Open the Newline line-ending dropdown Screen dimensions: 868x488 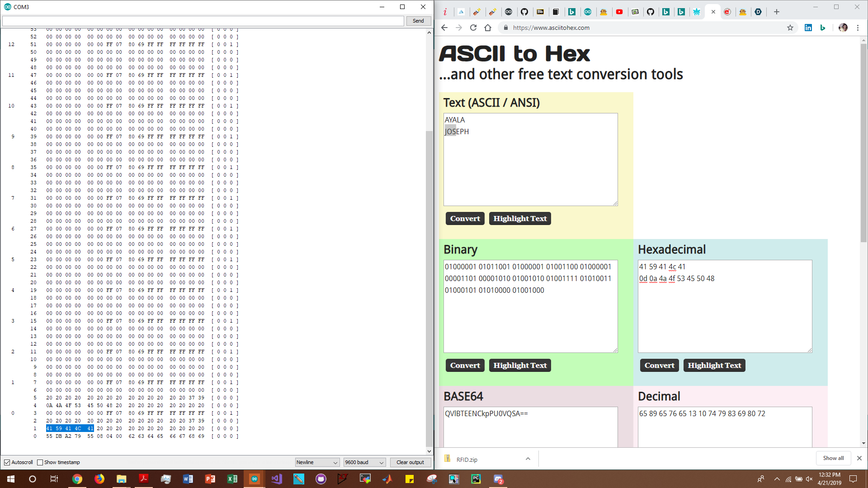coord(317,462)
